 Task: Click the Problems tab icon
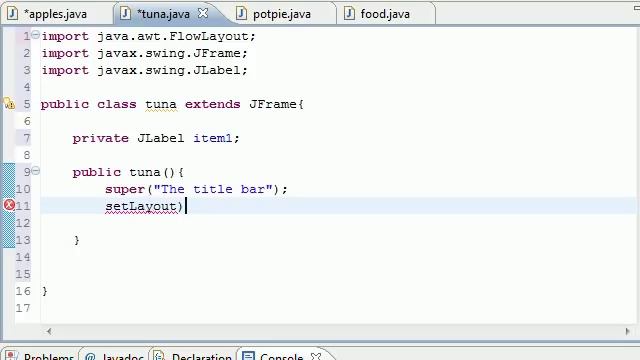(x=11, y=356)
